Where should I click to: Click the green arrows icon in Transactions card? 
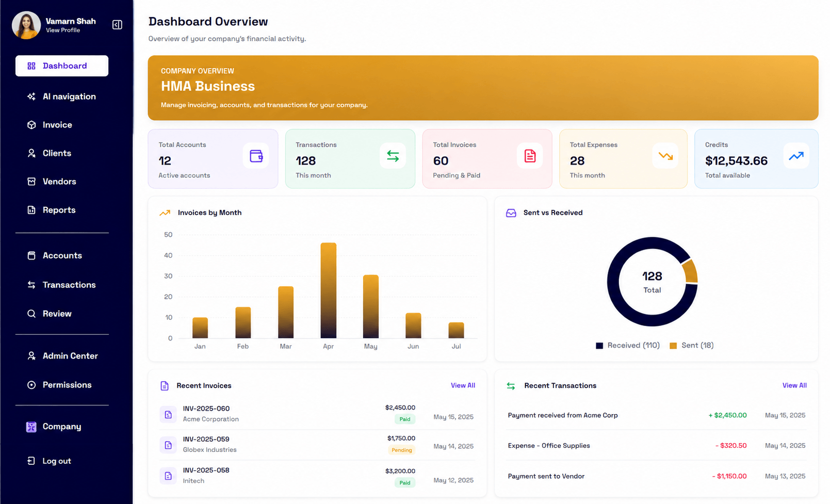pyautogui.click(x=393, y=156)
